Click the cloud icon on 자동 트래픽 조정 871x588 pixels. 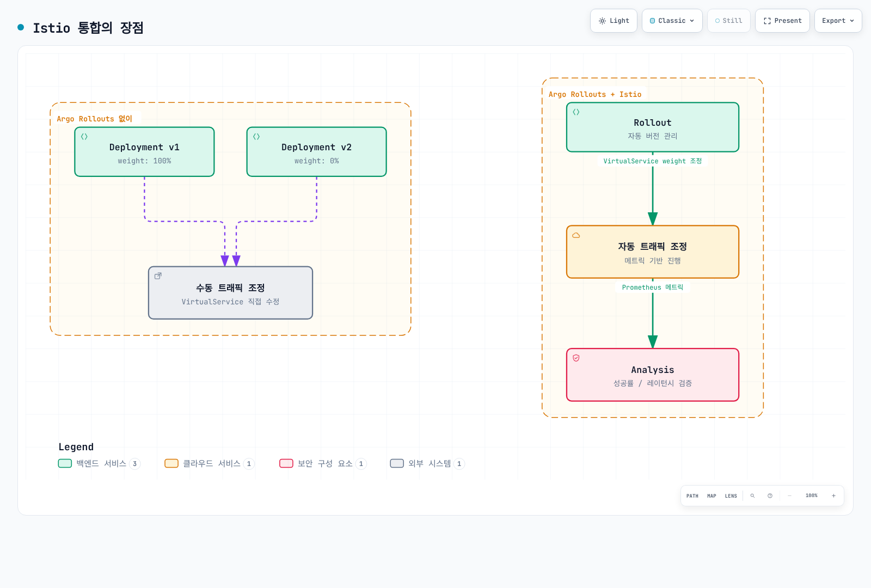coord(576,235)
